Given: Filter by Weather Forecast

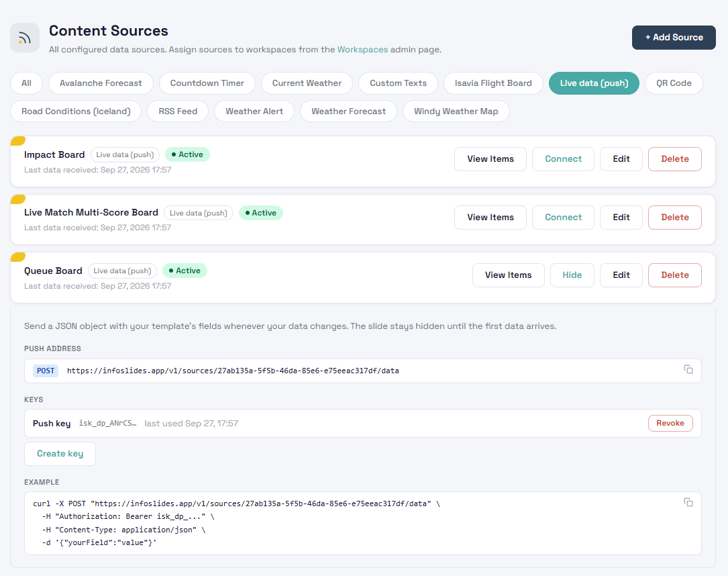Looking at the screenshot, I should [x=348, y=111].
